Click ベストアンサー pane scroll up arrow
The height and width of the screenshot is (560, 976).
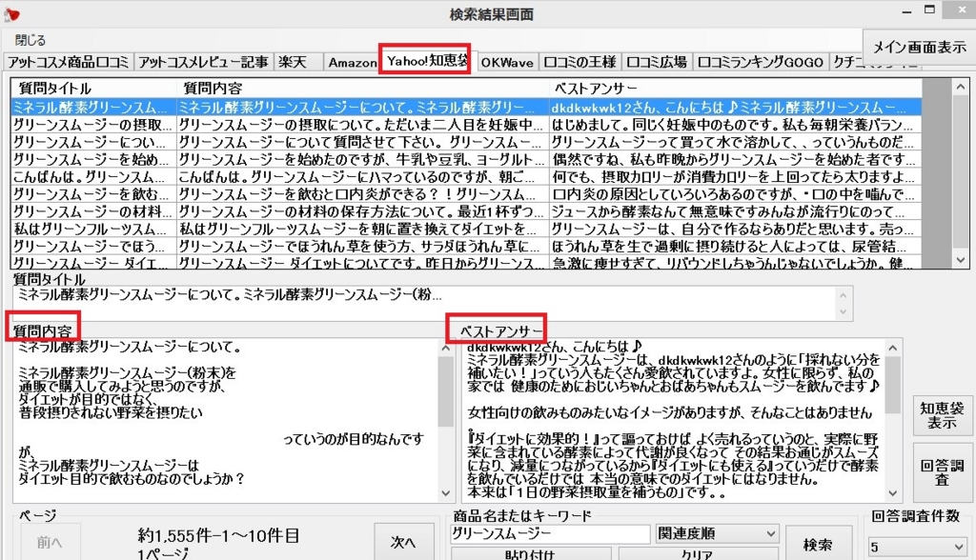click(893, 349)
